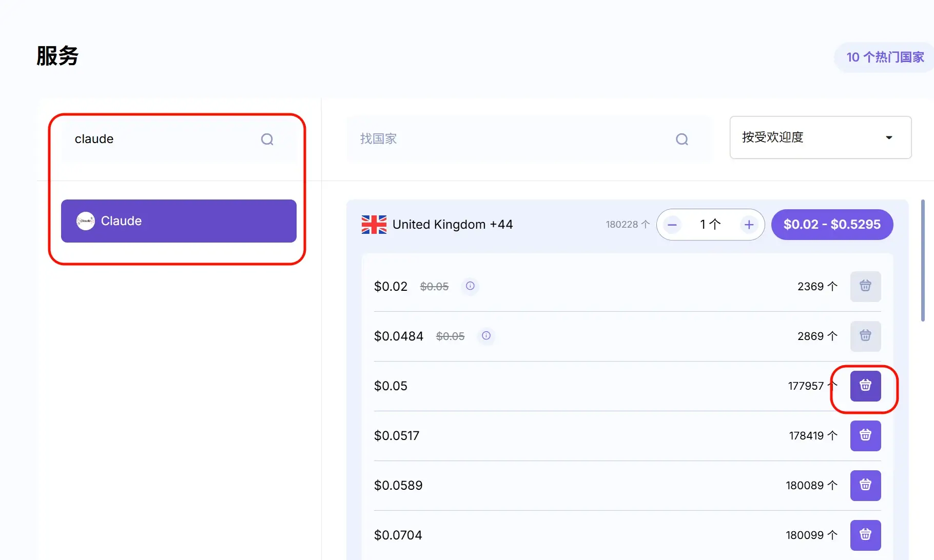Click the Claude service logo icon
934x560 pixels.
[x=86, y=221]
